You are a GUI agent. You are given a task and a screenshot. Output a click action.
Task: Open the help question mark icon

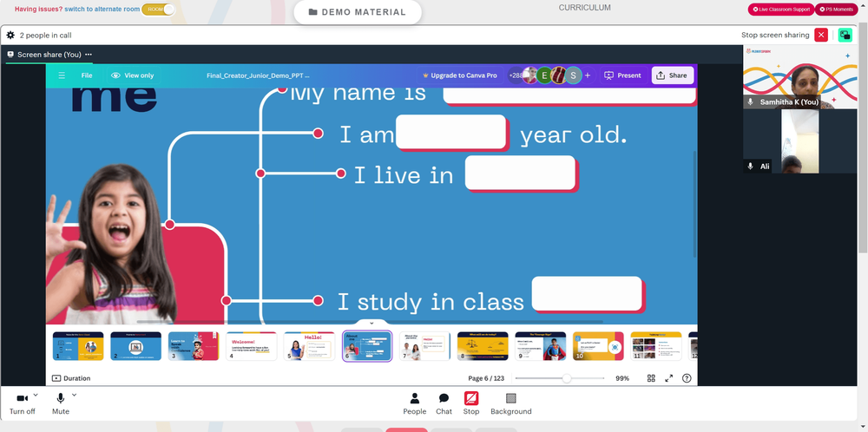click(x=687, y=378)
